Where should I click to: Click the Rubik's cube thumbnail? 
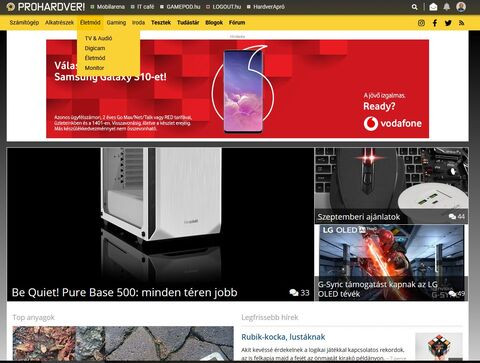(x=439, y=346)
